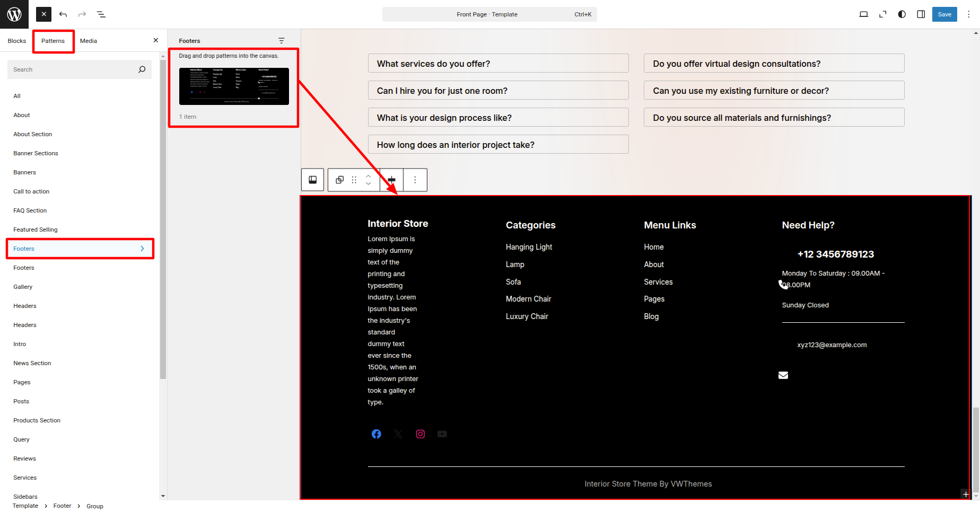
Task: Open the filter icon in Footers panel
Action: point(282,41)
